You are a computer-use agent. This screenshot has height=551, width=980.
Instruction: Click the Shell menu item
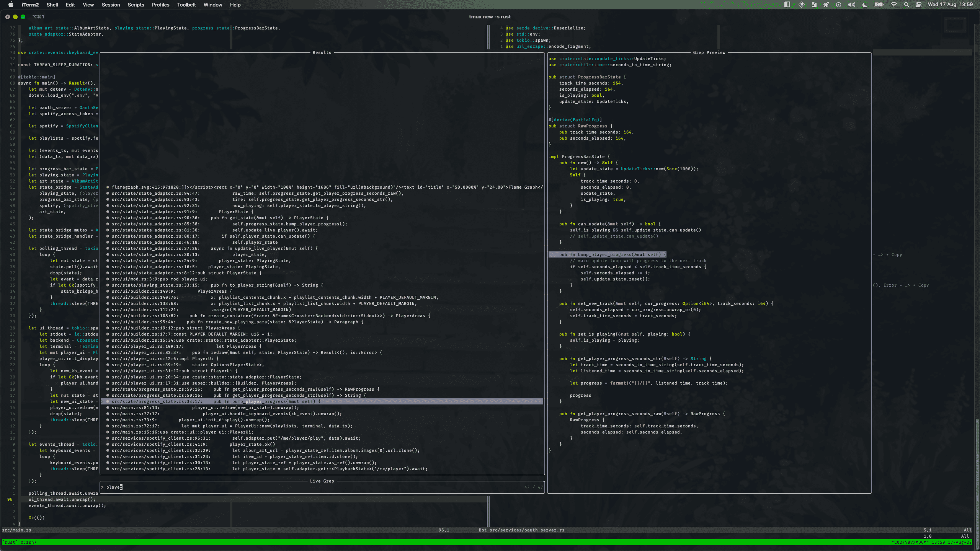point(52,5)
